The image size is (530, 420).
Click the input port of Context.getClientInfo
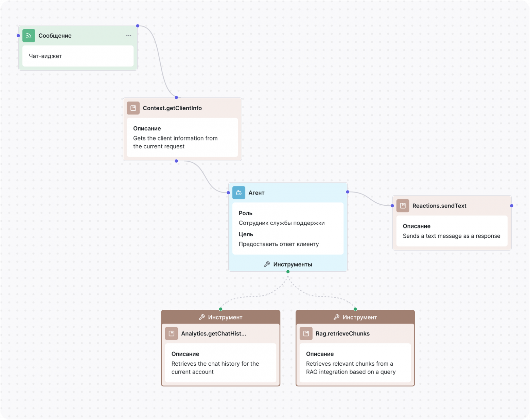(176, 97)
